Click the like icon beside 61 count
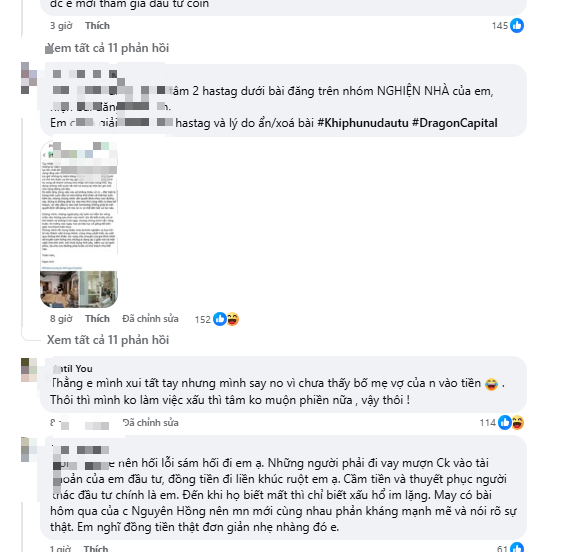Screen dimensions: 566x552 click(x=517, y=548)
